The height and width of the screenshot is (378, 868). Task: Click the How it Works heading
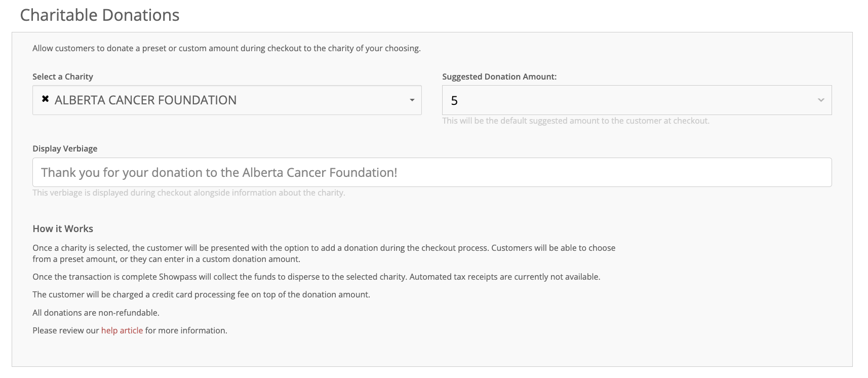click(63, 229)
